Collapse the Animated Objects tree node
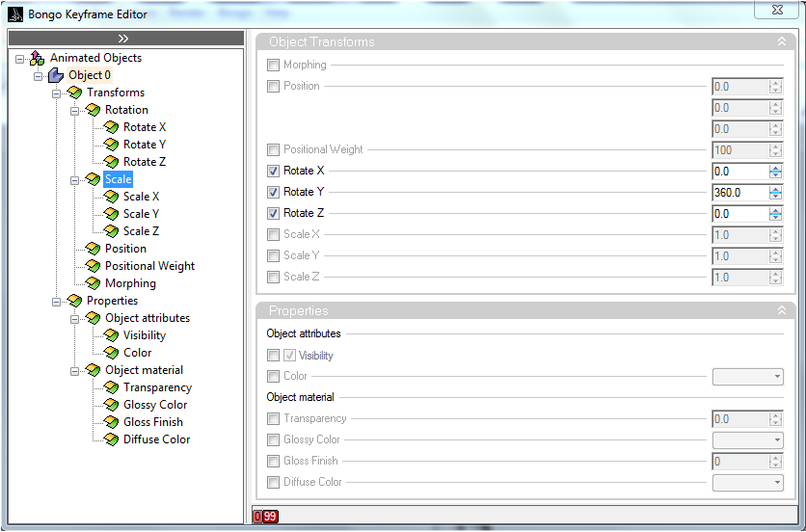The image size is (806, 532). pyautogui.click(x=19, y=59)
